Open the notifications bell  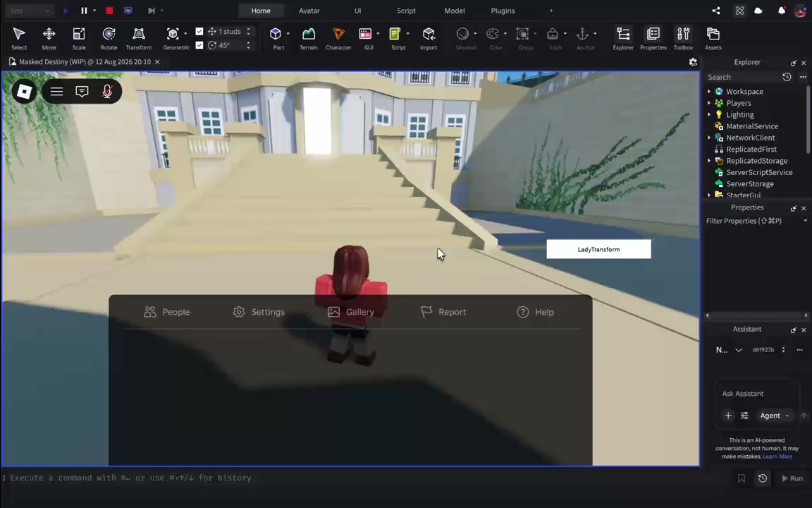coord(782,11)
